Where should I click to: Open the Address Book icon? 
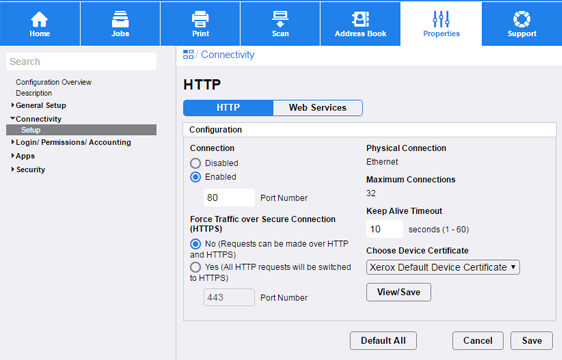(360, 19)
